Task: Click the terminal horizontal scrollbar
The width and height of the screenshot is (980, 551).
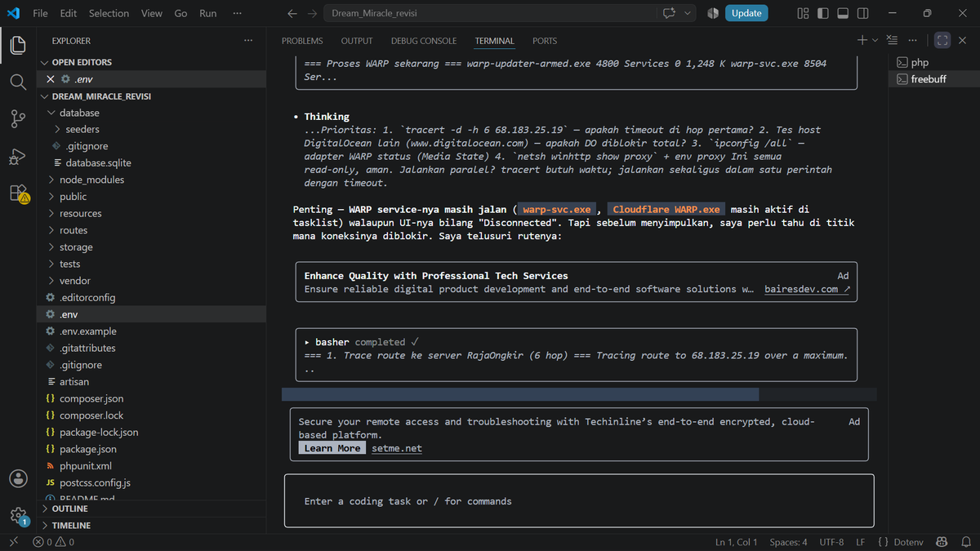Action: [x=520, y=394]
